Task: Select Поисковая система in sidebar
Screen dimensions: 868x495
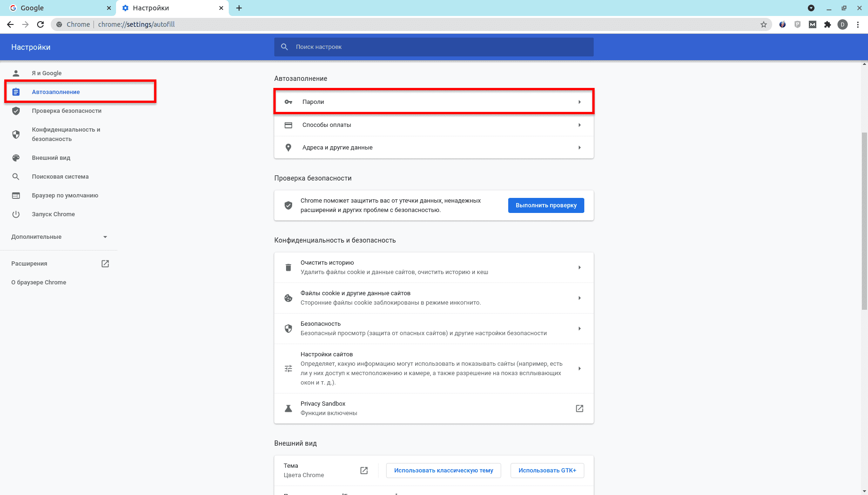Action: pyautogui.click(x=60, y=177)
